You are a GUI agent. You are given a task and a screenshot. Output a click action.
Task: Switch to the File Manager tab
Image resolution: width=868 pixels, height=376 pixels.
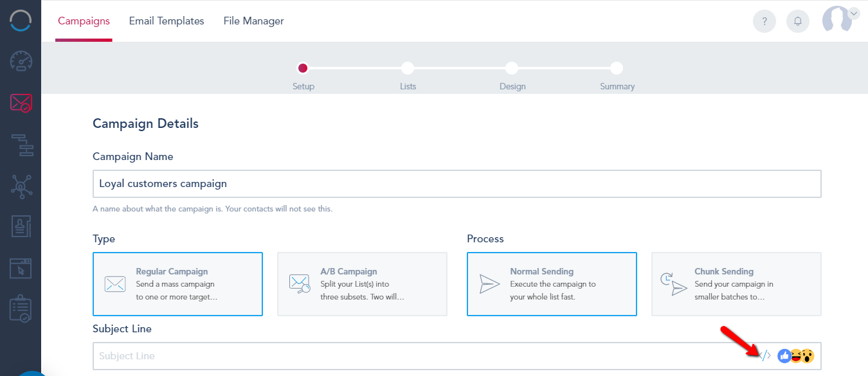point(254,21)
